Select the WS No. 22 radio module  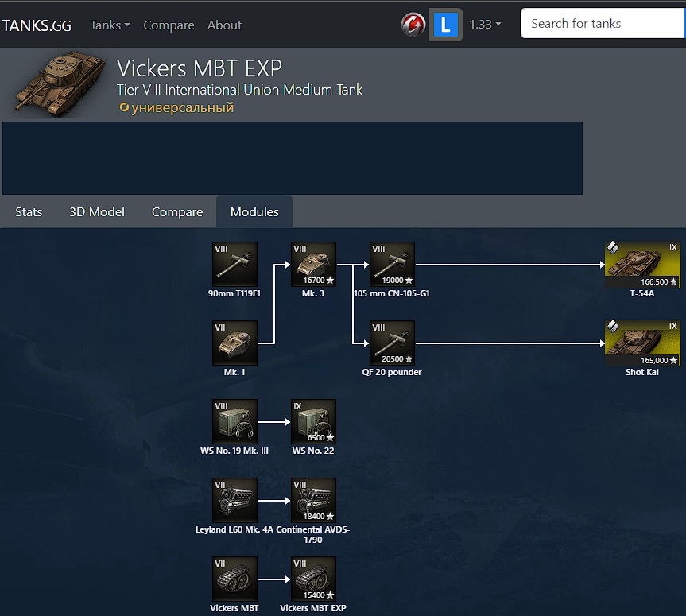(313, 422)
